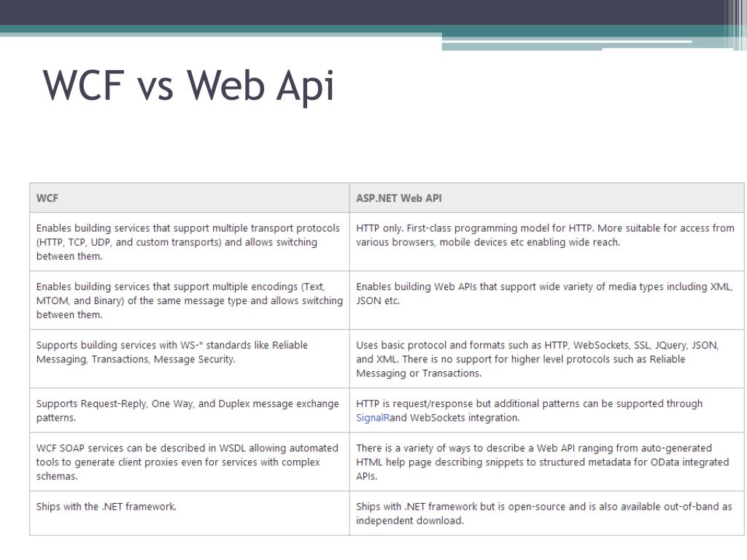The image size is (747, 560).
Task: Click the multiple encodings Text MTOM cell
Action: pyautogui.click(x=190, y=300)
